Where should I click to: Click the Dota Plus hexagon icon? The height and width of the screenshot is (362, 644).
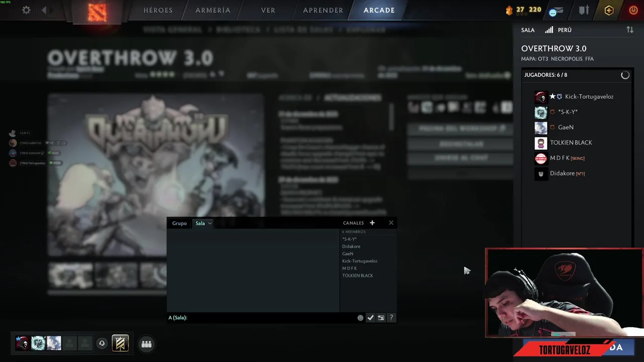coord(609,10)
